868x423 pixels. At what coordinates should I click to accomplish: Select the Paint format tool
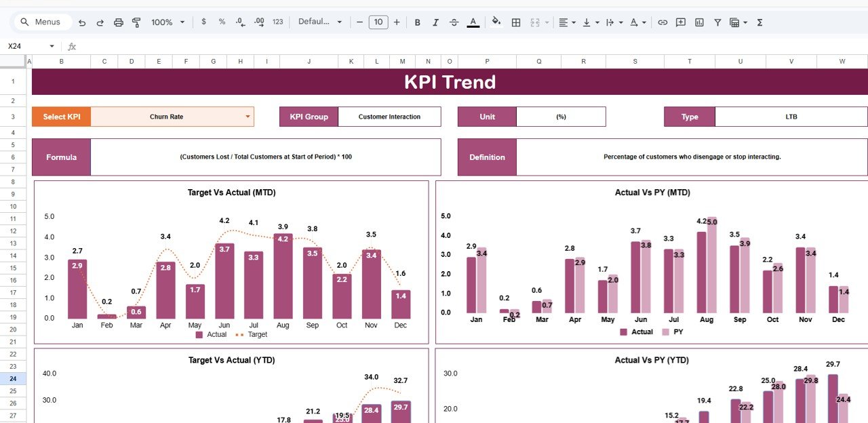[136, 22]
